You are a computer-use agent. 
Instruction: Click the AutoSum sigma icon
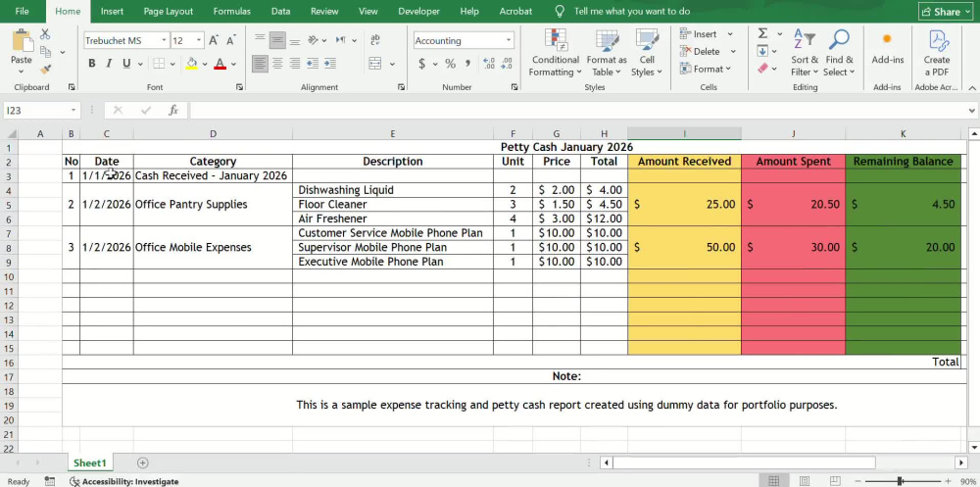coord(763,33)
